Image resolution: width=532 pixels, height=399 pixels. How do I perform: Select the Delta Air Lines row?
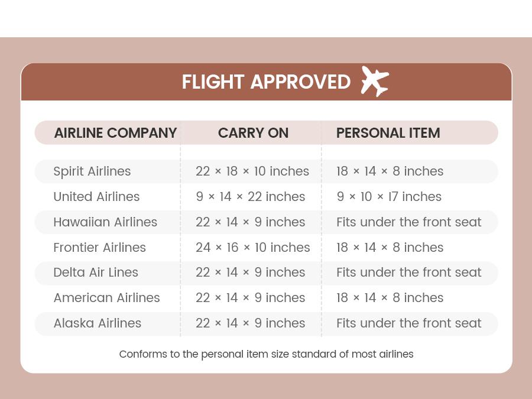click(x=96, y=273)
